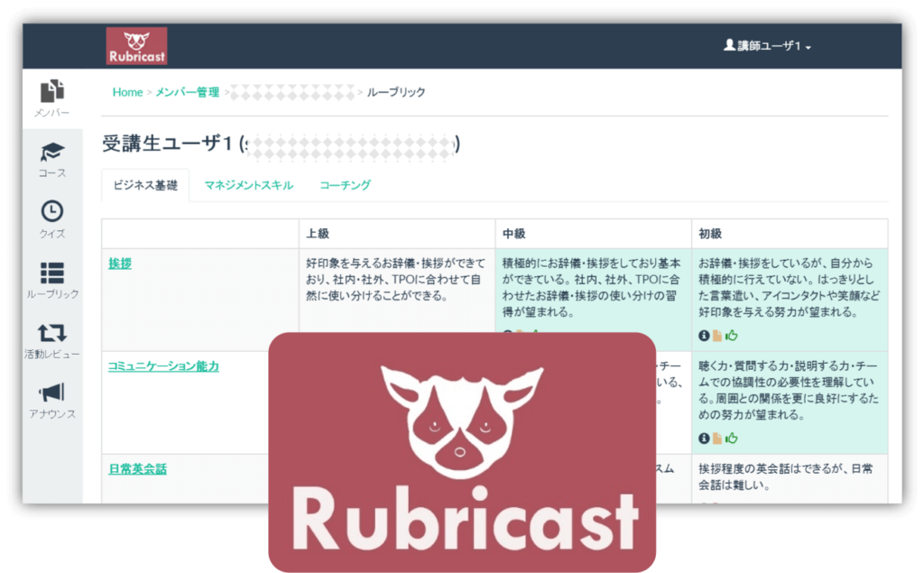Open the 日常英会話 row link
Screen dimensions: 924x573
[x=137, y=469]
